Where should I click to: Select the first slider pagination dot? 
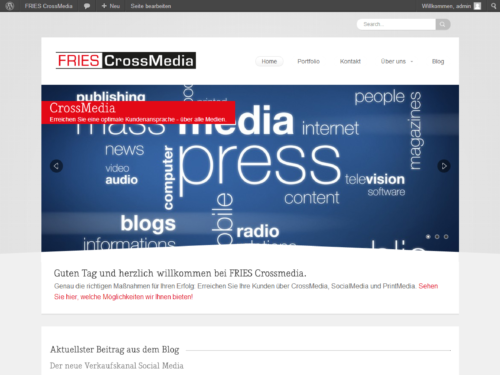pyautogui.click(x=428, y=237)
